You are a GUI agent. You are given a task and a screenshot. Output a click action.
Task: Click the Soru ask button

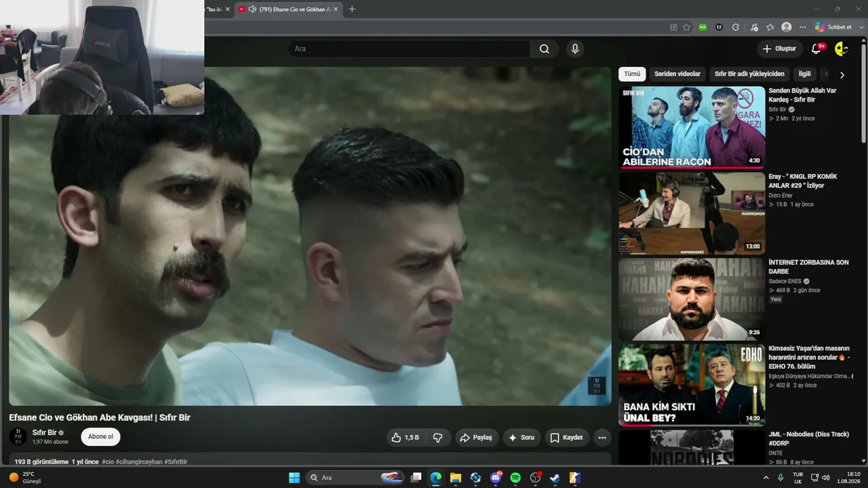click(522, 438)
